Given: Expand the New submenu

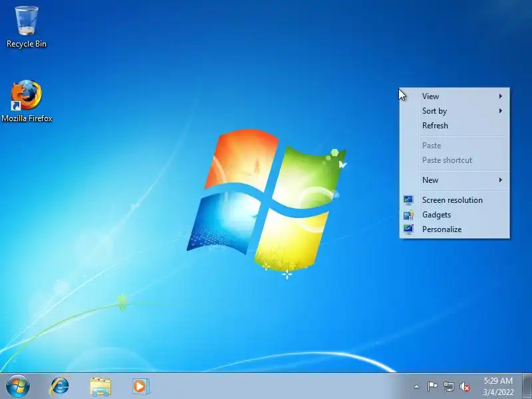Looking at the screenshot, I should coord(454,180).
